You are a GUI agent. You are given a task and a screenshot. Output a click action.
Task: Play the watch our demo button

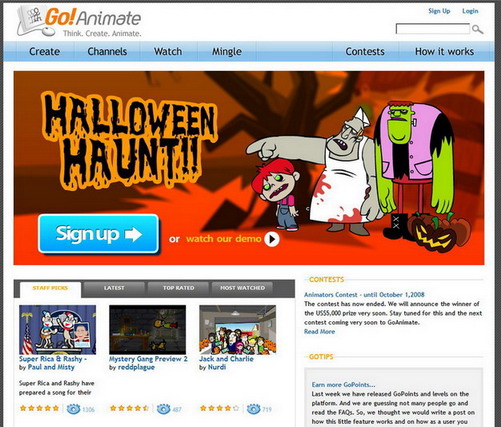click(272, 239)
